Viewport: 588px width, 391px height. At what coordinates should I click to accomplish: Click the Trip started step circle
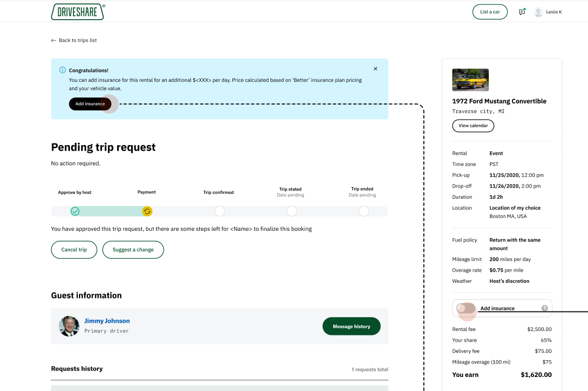pyautogui.click(x=292, y=211)
